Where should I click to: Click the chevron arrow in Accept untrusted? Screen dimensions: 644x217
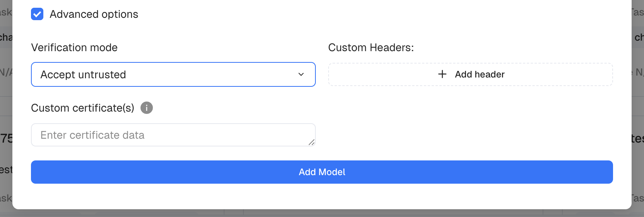click(x=301, y=74)
